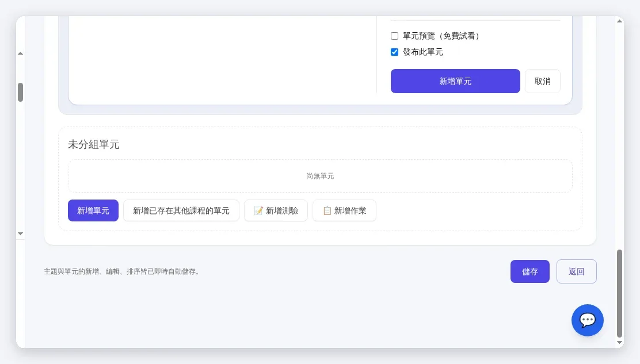Click page scrollbar up arrow at right
Image resolution: width=640 pixels, height=364 pixels.
620,21
